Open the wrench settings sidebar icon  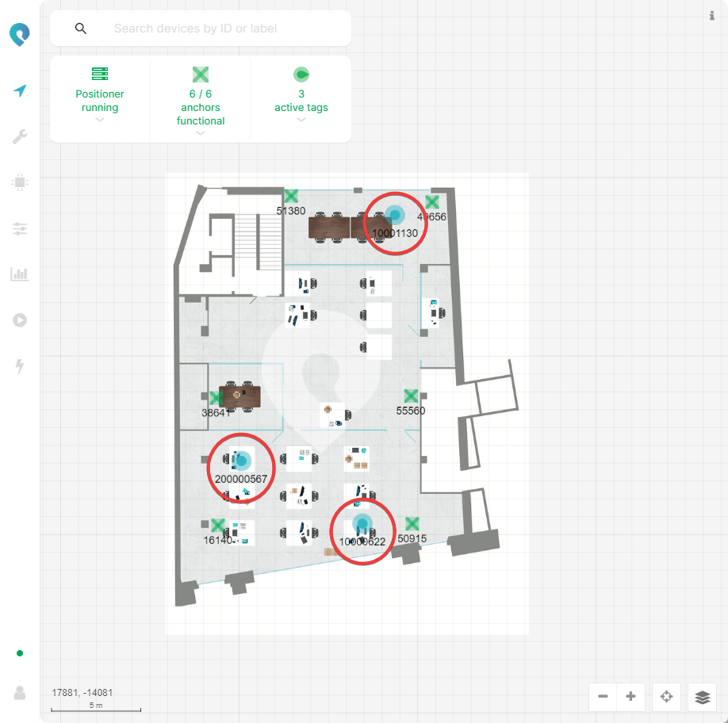[20, 137]
